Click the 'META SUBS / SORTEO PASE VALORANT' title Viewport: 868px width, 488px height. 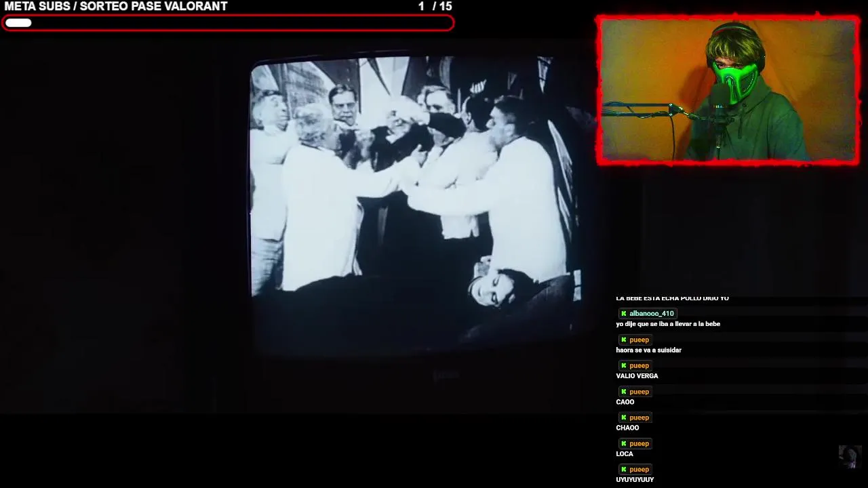coord(116,6)
